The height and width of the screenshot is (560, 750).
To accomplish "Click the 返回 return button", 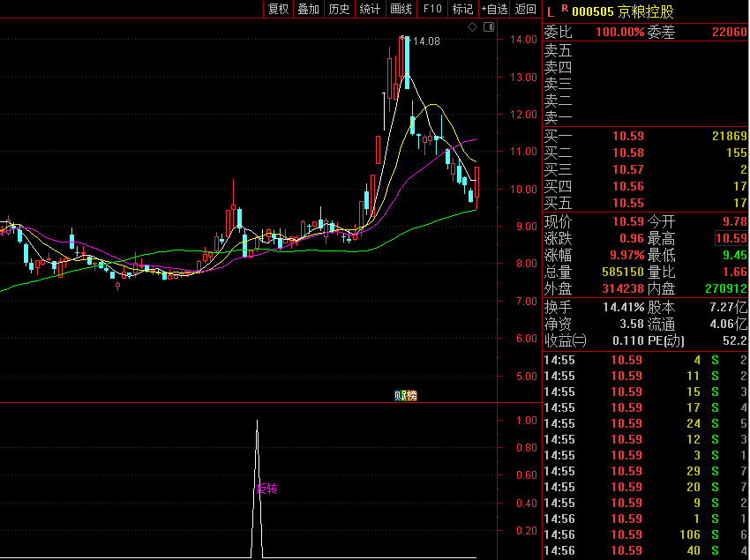I will tap(526, 9).
